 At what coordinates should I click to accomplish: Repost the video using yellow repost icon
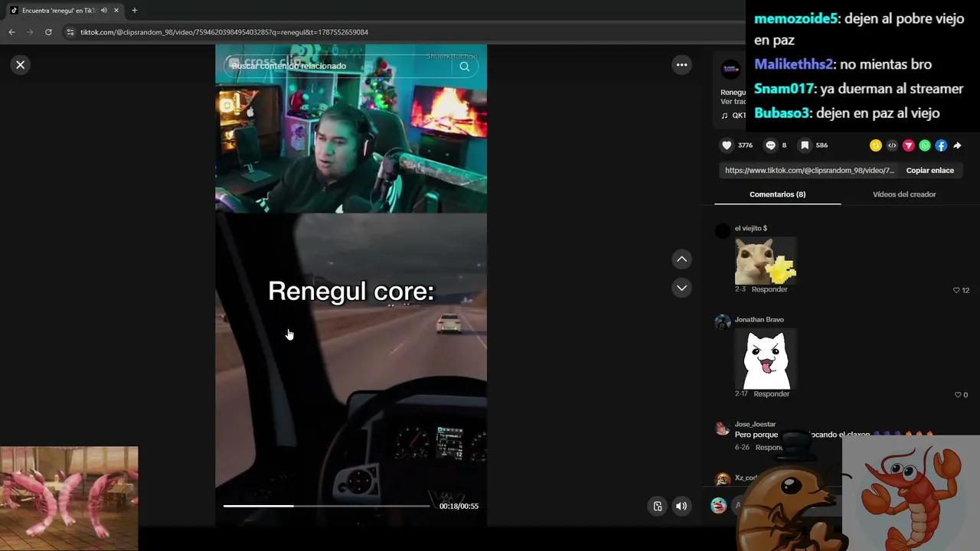pos(875,145)
